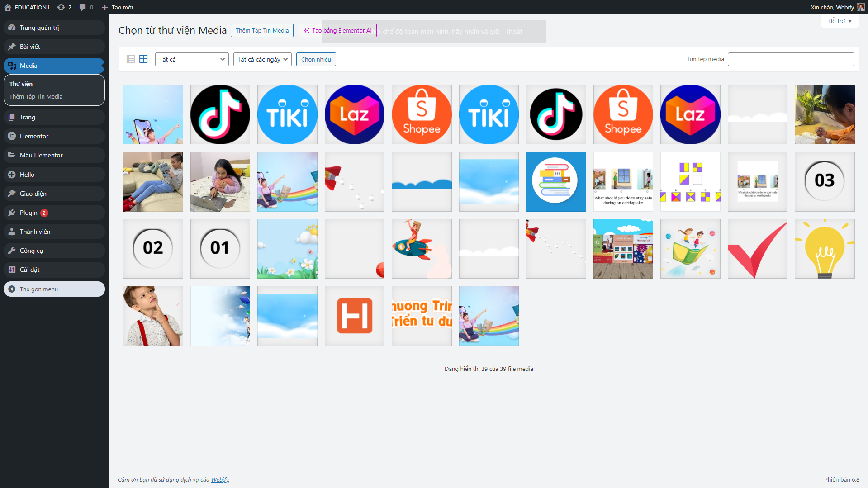Viewport: 868px width, 488px height.
Task: Select the thinking boy photo thumbnail
Action: pyautogui.click(x=153, y=316)
